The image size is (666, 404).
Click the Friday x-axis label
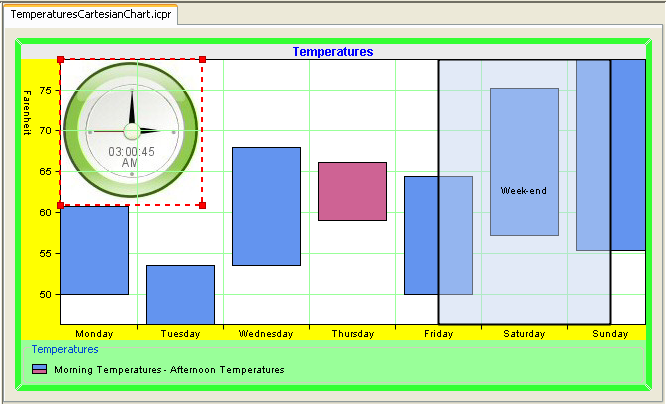438,333
